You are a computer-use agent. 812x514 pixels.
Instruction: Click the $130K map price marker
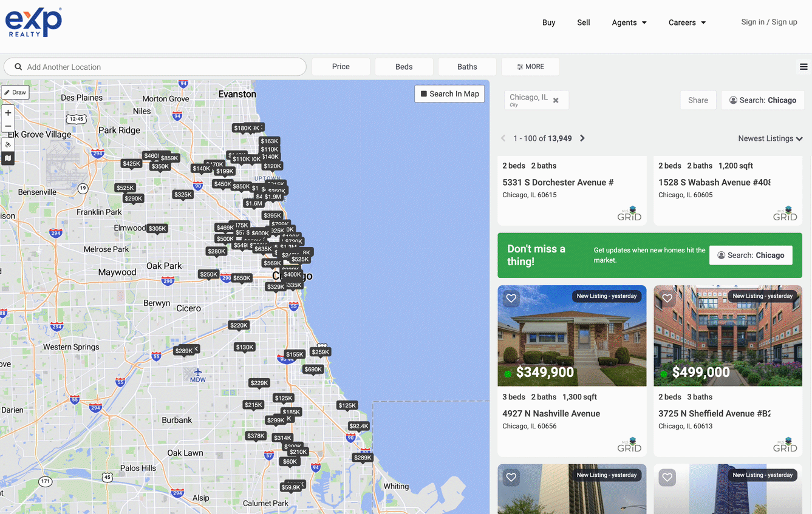coord(245,347)
